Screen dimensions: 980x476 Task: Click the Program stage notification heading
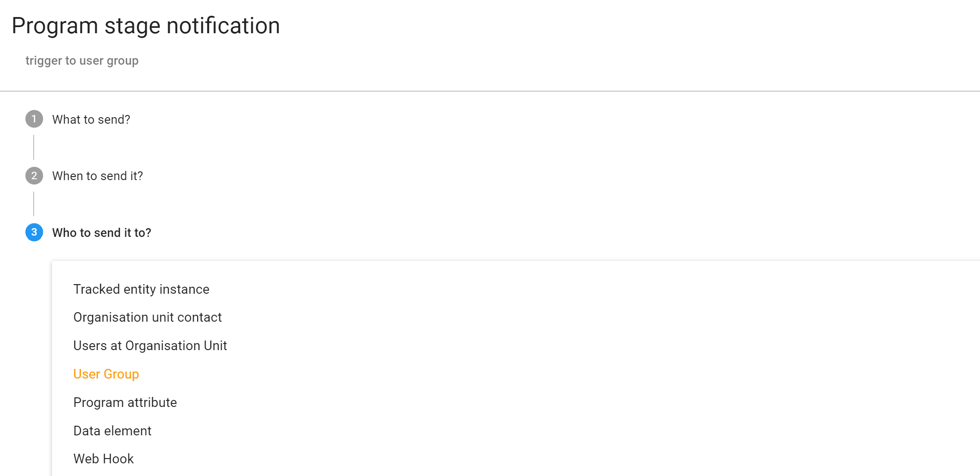(x=146, y=25)
